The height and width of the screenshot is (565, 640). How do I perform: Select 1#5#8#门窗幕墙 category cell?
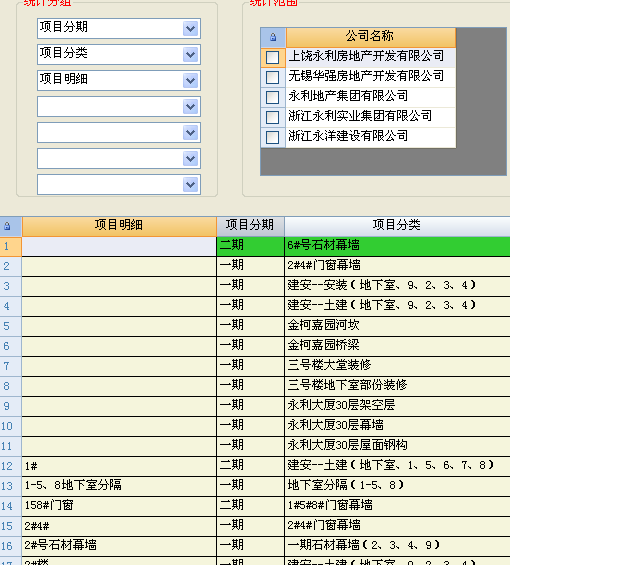coord(397,507)
